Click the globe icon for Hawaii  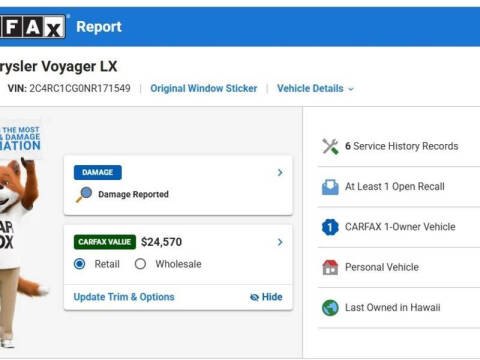(x=330, y=308)
